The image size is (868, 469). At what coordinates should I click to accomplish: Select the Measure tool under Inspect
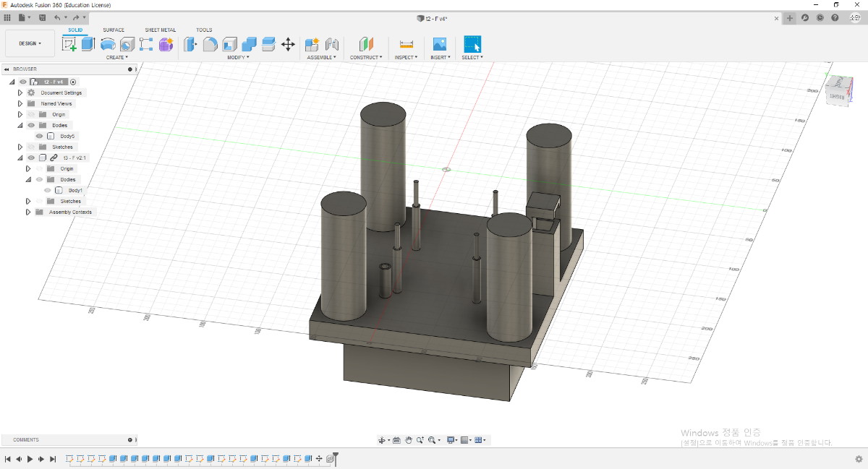pyautogui.click(x=406, y=44)
